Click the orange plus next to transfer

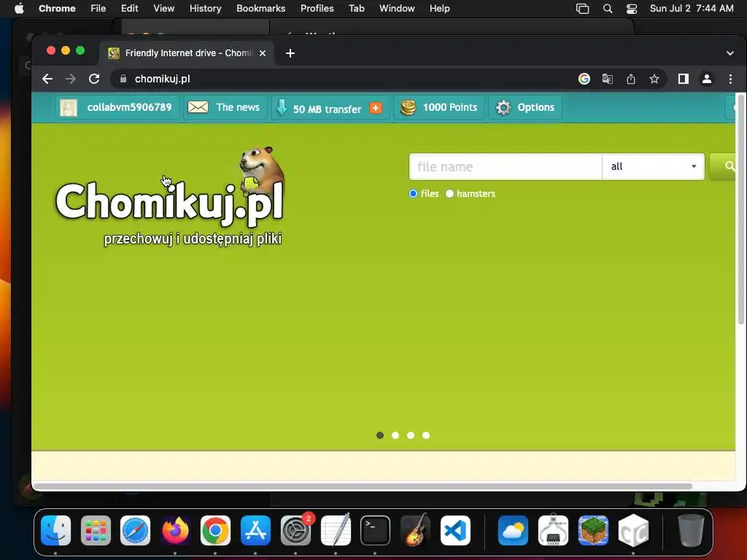376,108
